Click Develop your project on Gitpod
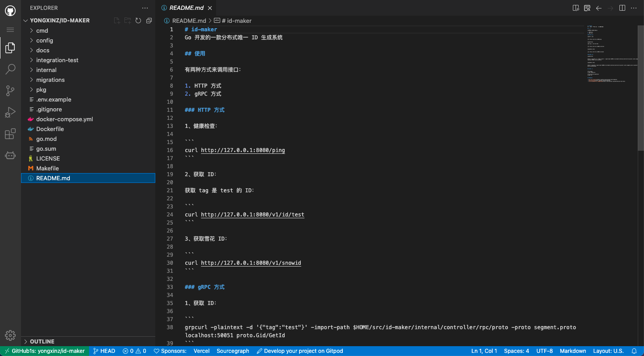 tap(300, 351)
